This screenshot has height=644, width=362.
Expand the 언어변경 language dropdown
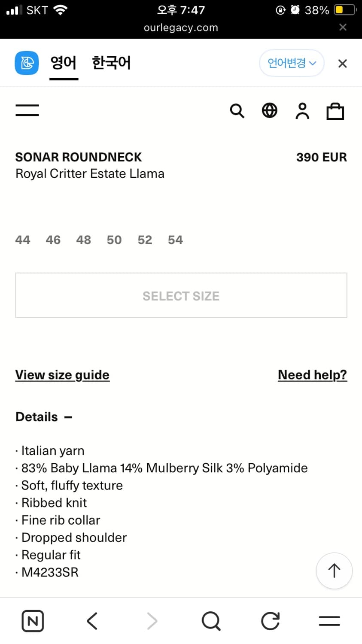pos(292,63)
